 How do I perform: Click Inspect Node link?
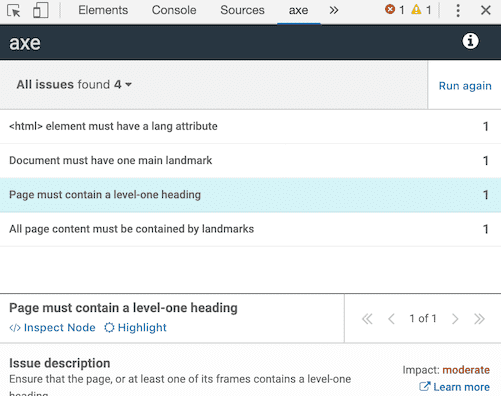(x=52, y=327)
